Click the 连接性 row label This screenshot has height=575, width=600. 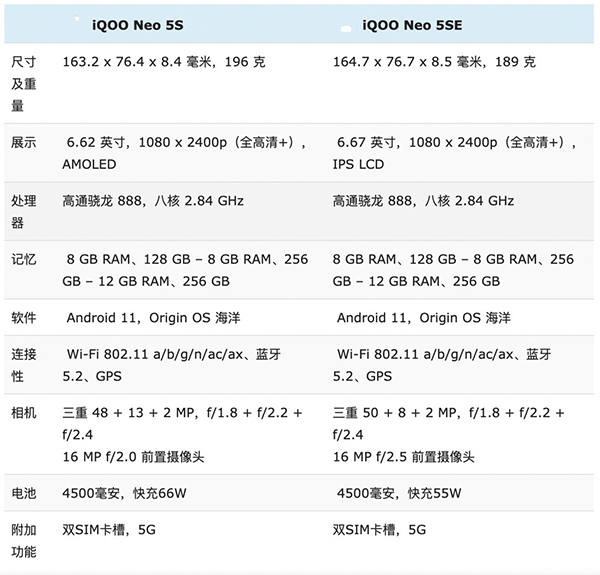[24, 365]
